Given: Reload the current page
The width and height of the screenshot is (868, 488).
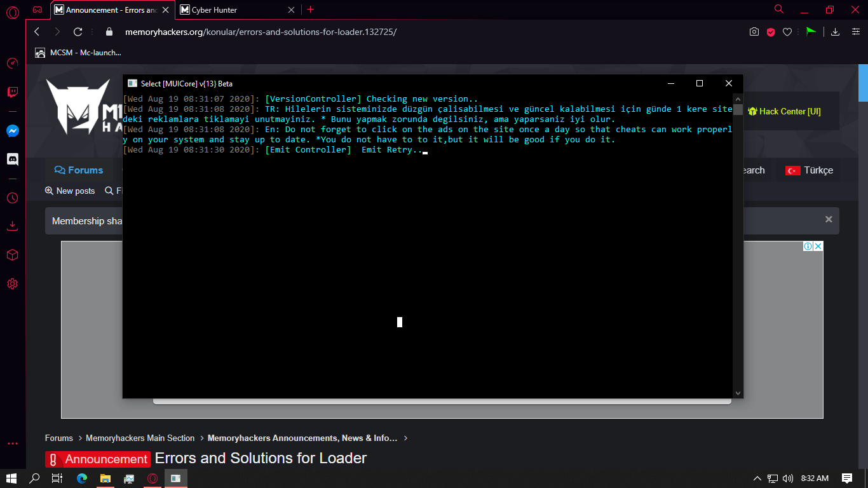Looking at the screenshot, I should tap(78, 32).
